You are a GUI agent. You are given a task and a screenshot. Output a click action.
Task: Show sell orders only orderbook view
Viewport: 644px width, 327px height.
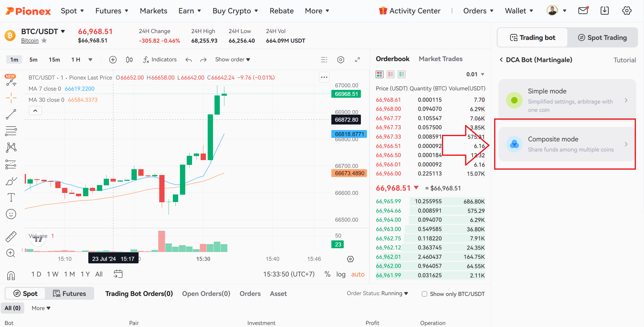click(391, 74)
